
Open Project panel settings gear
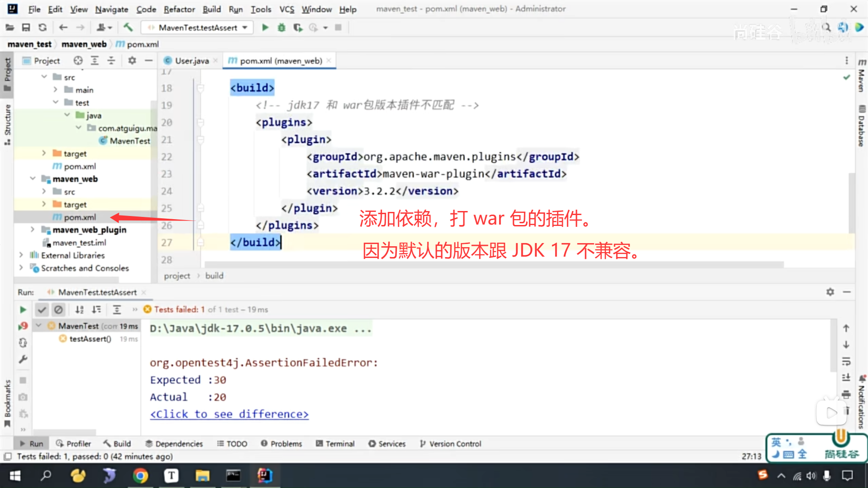click(132, 61)
